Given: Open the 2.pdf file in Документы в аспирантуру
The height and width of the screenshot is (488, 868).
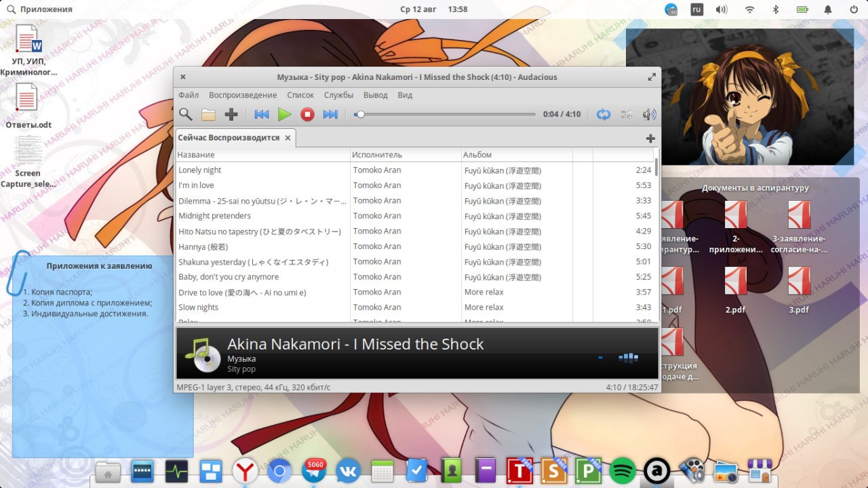Looking at the screenshot, I should [736, 290].
